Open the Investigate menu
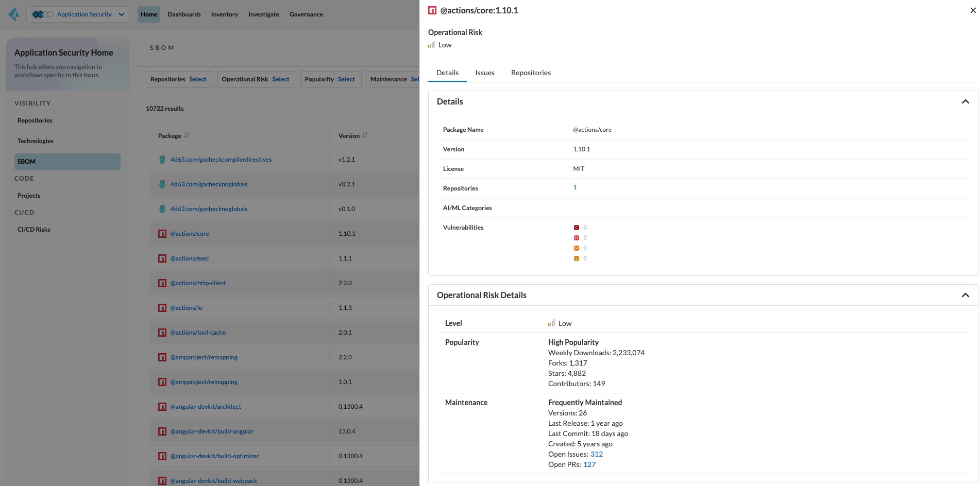This screenshot has width=980, height=486. tap(264, 14)
